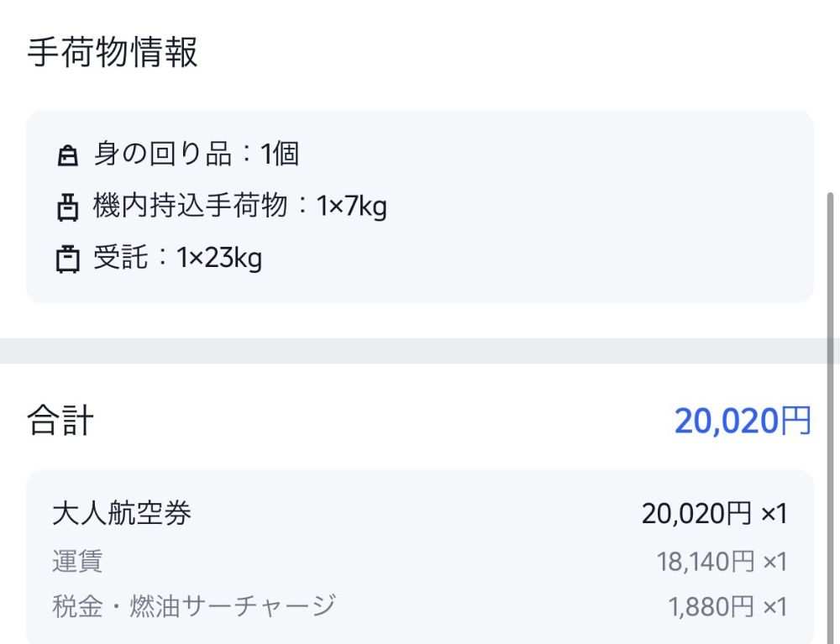Click the 18,140円 ×1 fare amount
The width and height of the screenshot is (840, 644).
722,562
